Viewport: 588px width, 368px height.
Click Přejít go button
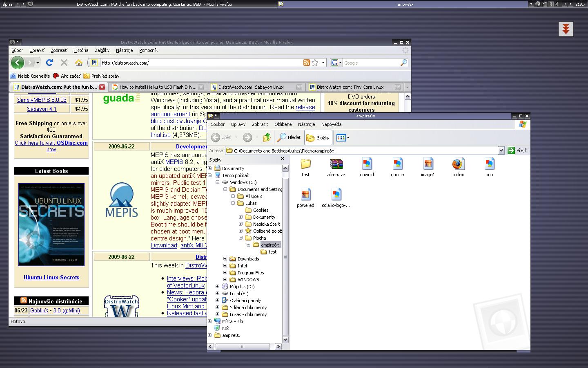[x=517, y=150]
